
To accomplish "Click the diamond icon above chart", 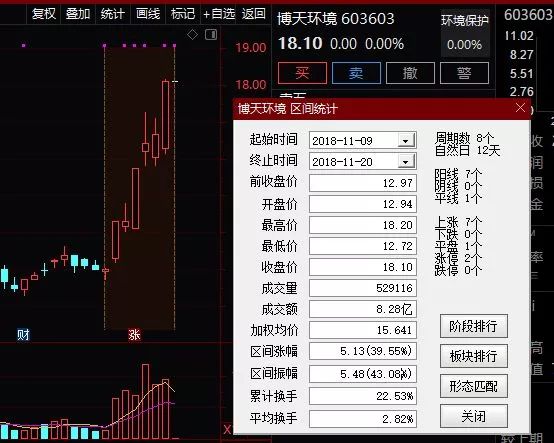I will point(192,35).
